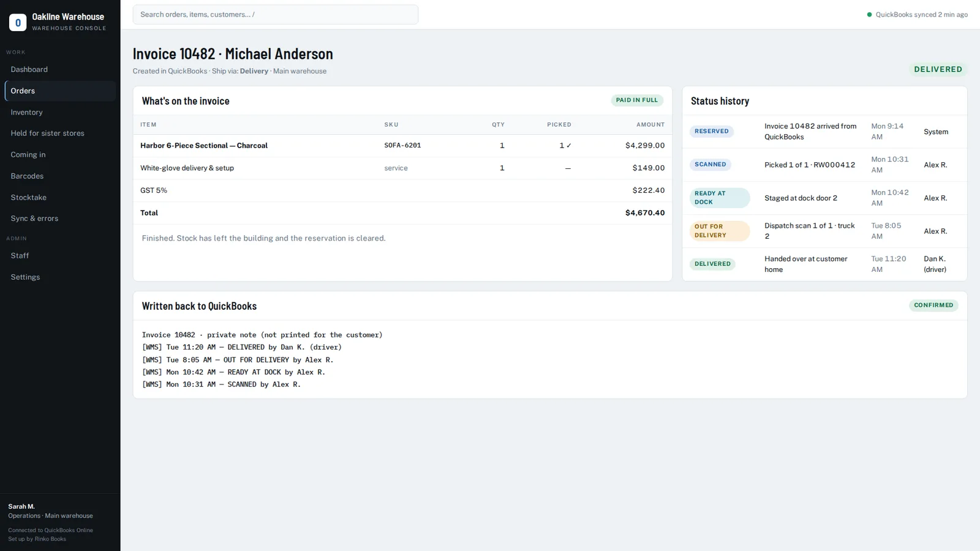Open Held for sister stores
Viewport: 980px width, 551px height.
[x=60, y=133]
